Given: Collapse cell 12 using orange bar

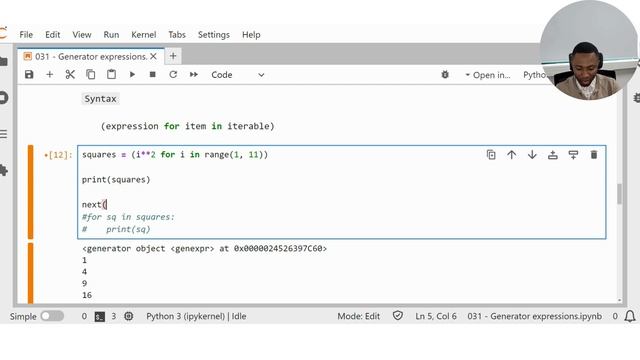Looking at the screenshot, I should point(30,192).
